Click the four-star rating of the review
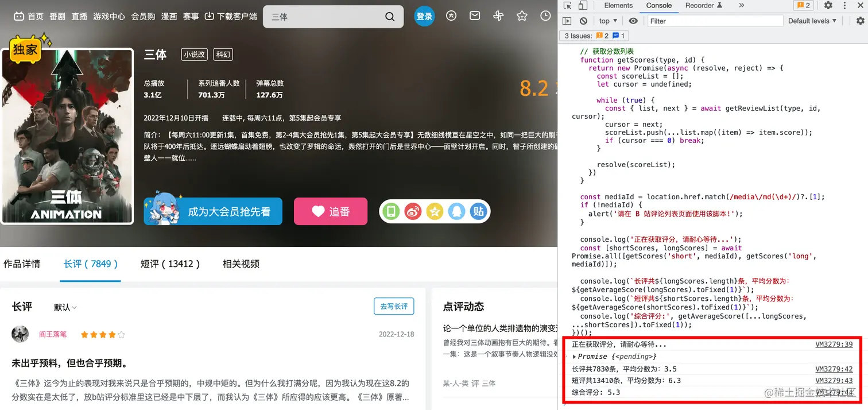The height and width of the screenshot is (410, 868). pos(103,334)
